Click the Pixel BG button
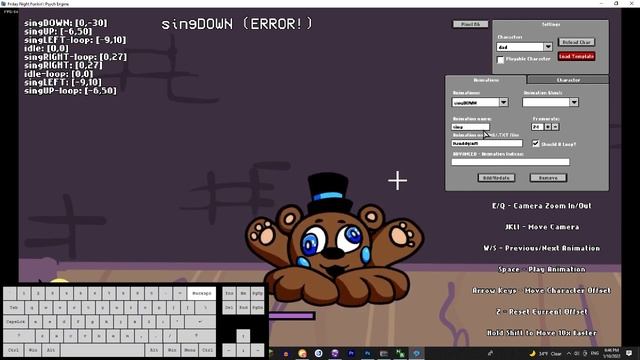 [470, 24]
